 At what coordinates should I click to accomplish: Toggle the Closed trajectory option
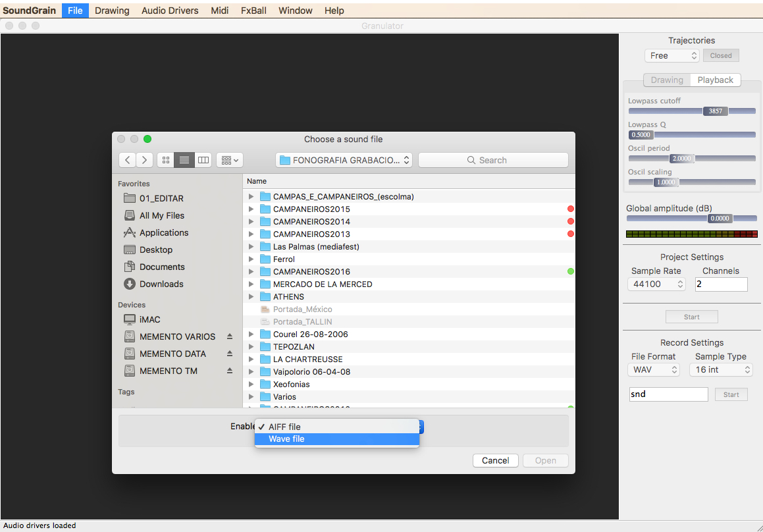[720, 55]
